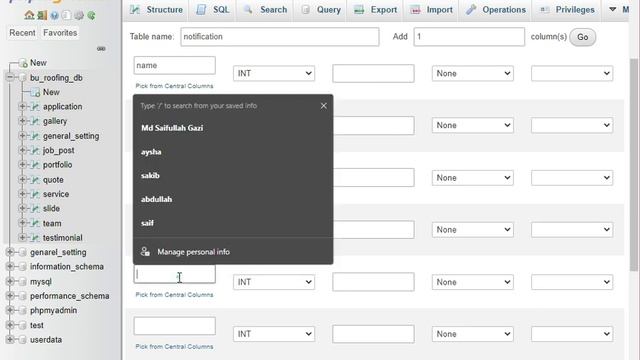The image size is (640, 360).
Task: Click the Search tab magnifier icon
Action: 248,9
